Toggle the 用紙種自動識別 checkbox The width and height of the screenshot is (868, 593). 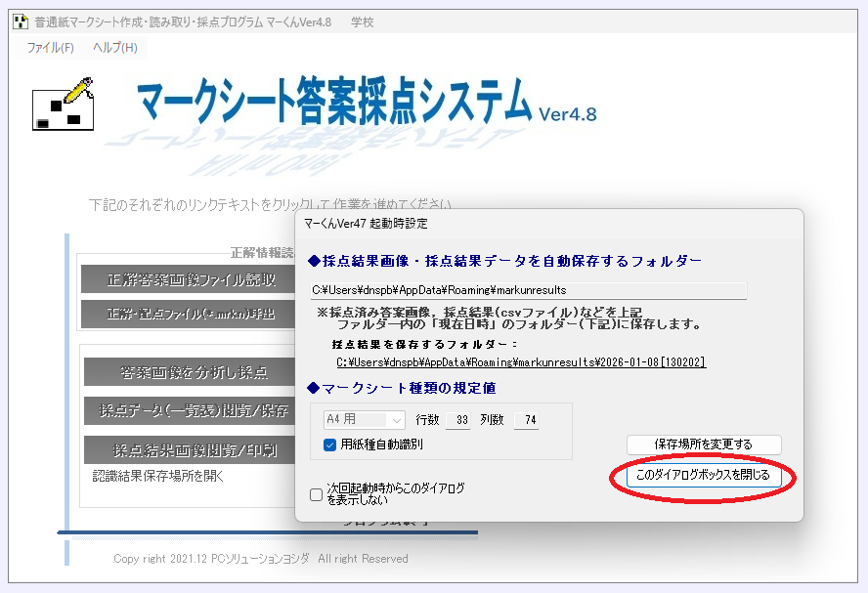coord(330,445)
